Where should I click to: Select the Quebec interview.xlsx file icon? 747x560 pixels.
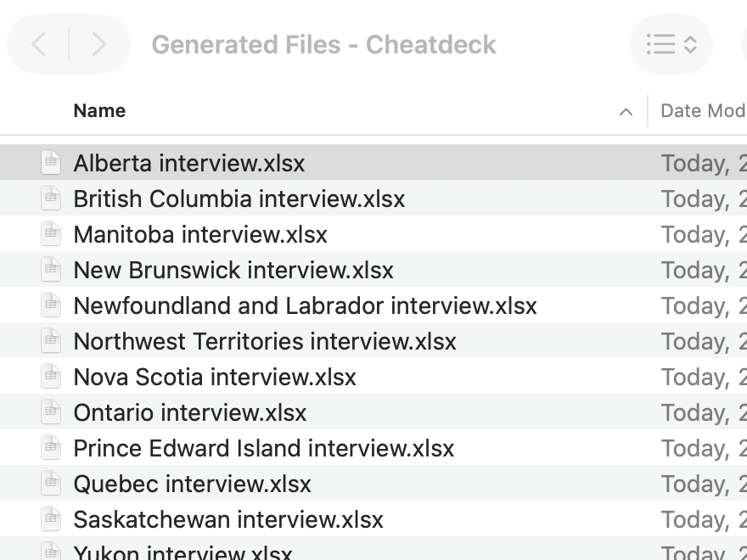(52, 484)
